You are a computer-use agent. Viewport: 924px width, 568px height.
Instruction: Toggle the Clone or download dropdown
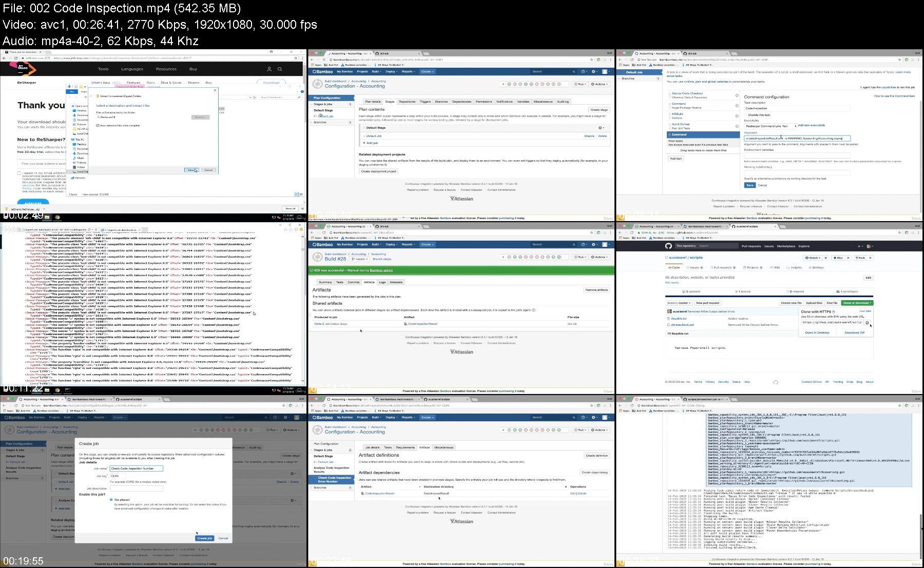pos(857,303)
